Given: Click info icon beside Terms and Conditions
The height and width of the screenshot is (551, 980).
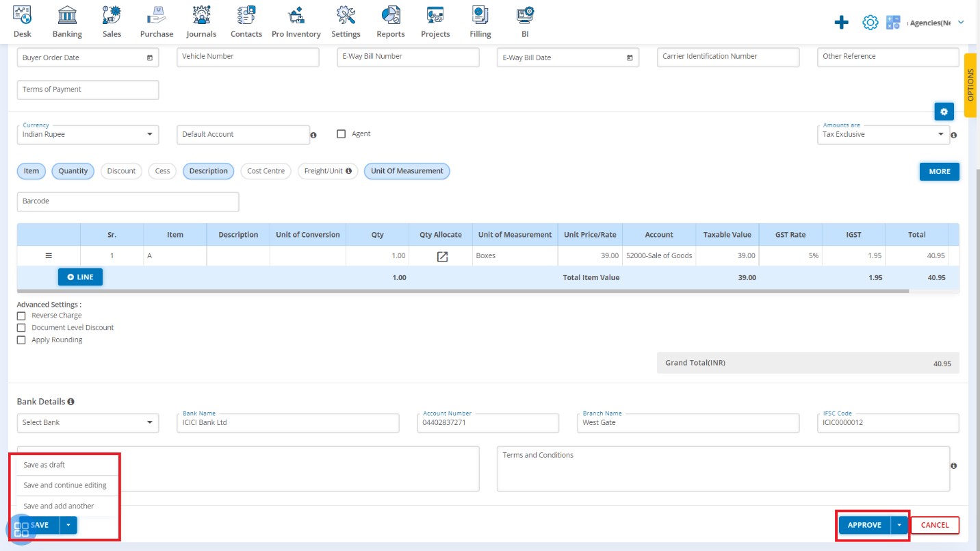Looking at the screenshot, I should (954, 465).
